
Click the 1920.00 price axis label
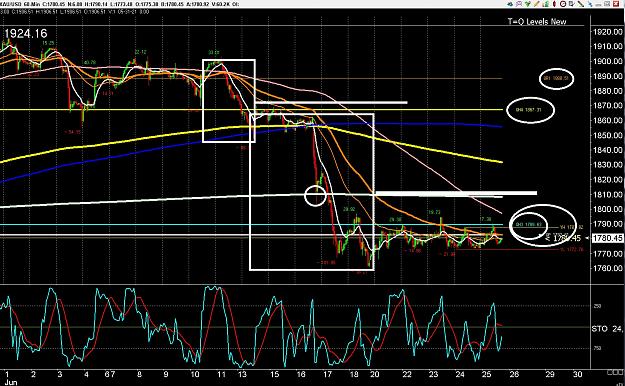coord(607,32)
